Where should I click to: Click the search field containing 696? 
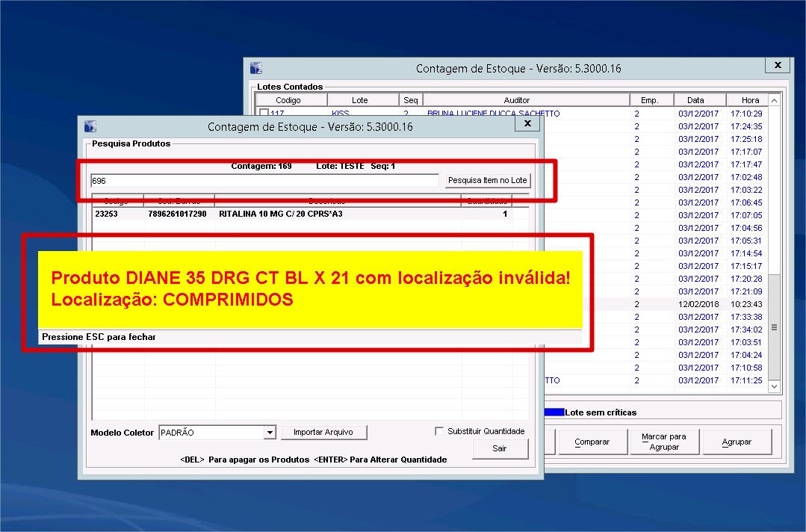(264, 181)
